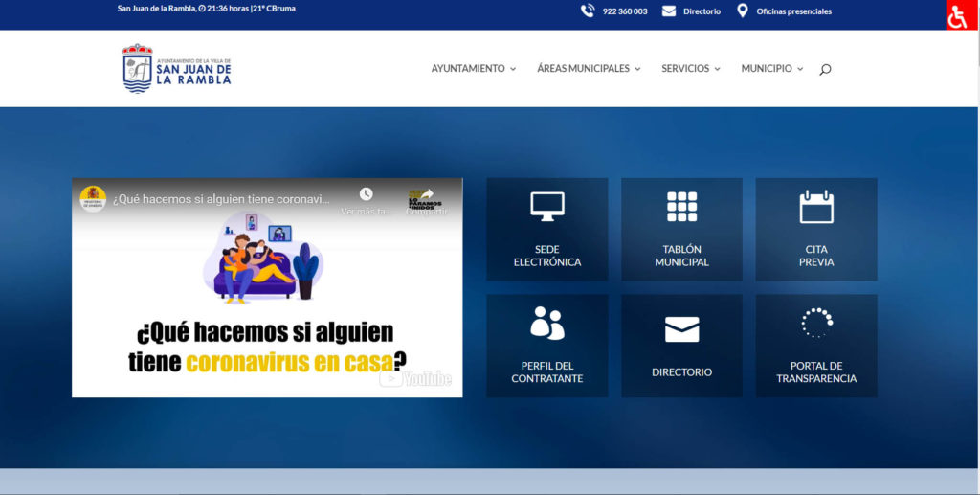Click the video's Share arrow icon
Viewport: 980px width, 495px height.
[426, 195]
